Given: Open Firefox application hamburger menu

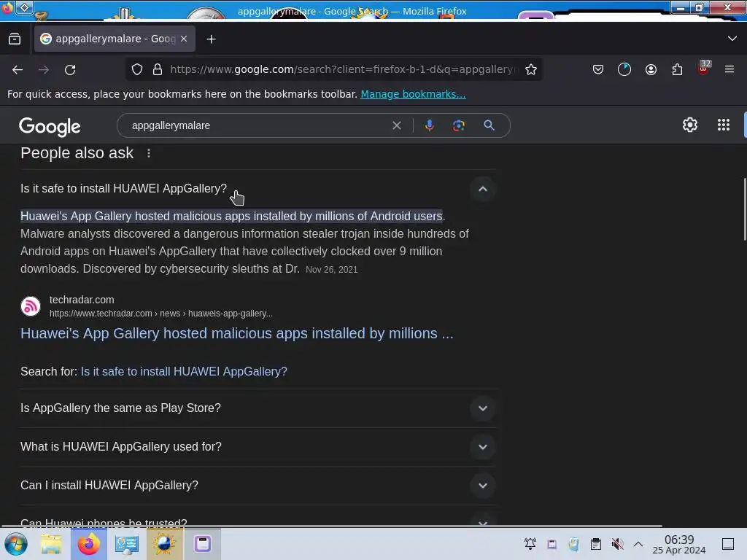Looking at the screenshot, I should pos(729,69).
